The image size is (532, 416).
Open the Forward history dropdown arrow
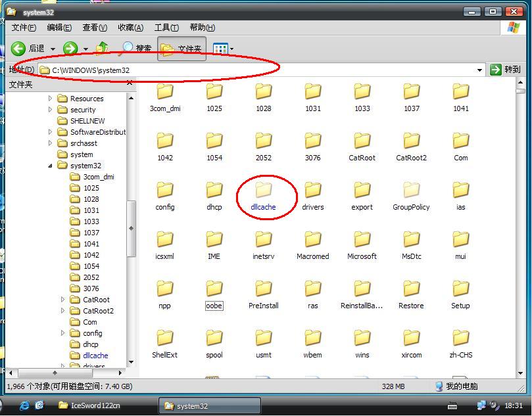click(x=86, y=49)
